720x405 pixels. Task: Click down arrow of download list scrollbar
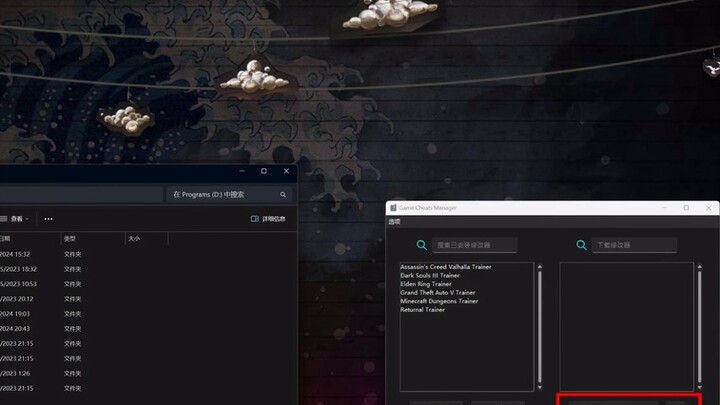[699, 388]
